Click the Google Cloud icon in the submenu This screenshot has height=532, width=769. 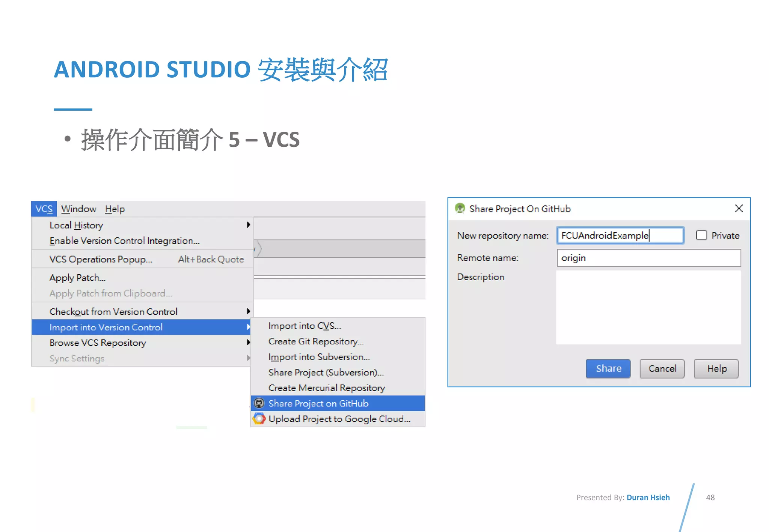point(259,419)
